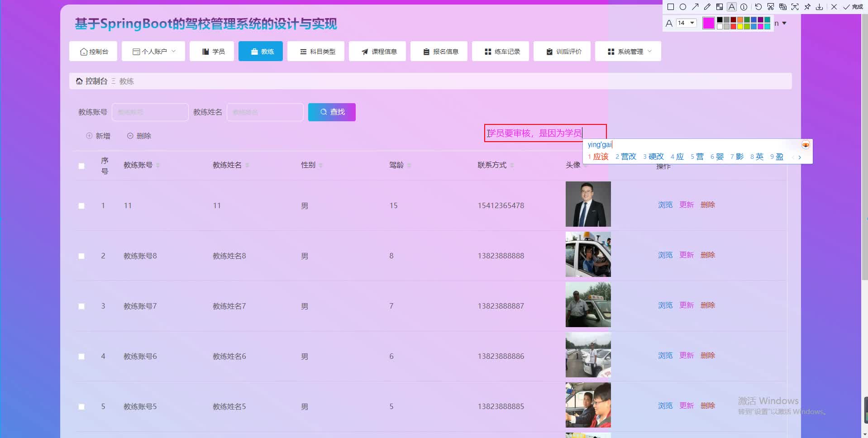The image size is (868, 438).
Task: Tick the checkbox for 教练账号6 row
Action: tap(81, 357)
